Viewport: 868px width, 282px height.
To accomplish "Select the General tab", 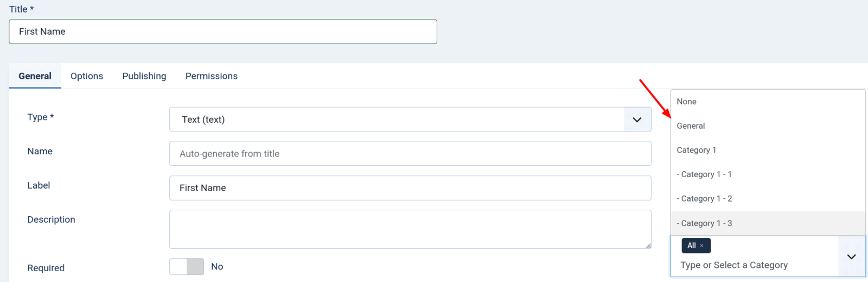I will coord(35,76).
